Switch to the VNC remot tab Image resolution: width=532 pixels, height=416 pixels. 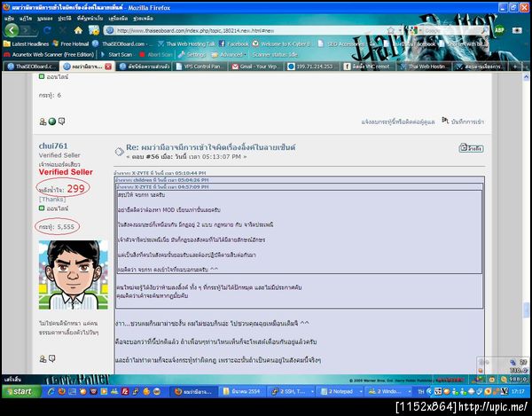click(x=367, y=67)
